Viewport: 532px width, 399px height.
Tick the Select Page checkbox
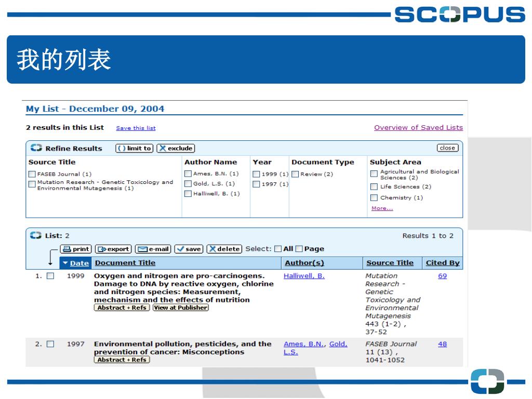299,249
